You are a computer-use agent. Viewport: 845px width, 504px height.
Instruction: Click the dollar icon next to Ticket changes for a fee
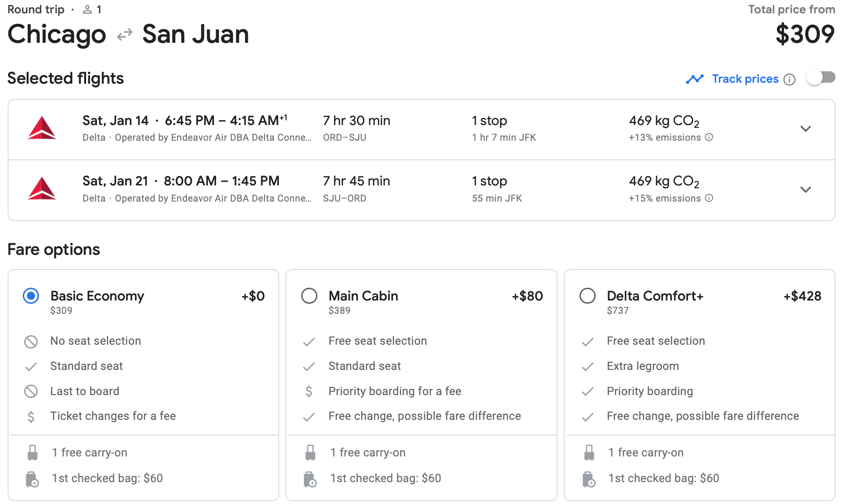click(x=31, y=417)
